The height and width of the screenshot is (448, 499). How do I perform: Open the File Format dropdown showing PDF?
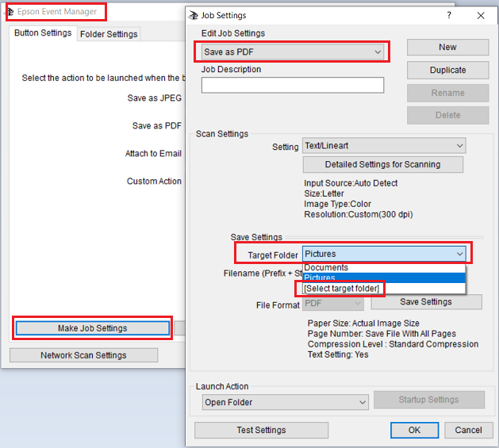(333, 303)
